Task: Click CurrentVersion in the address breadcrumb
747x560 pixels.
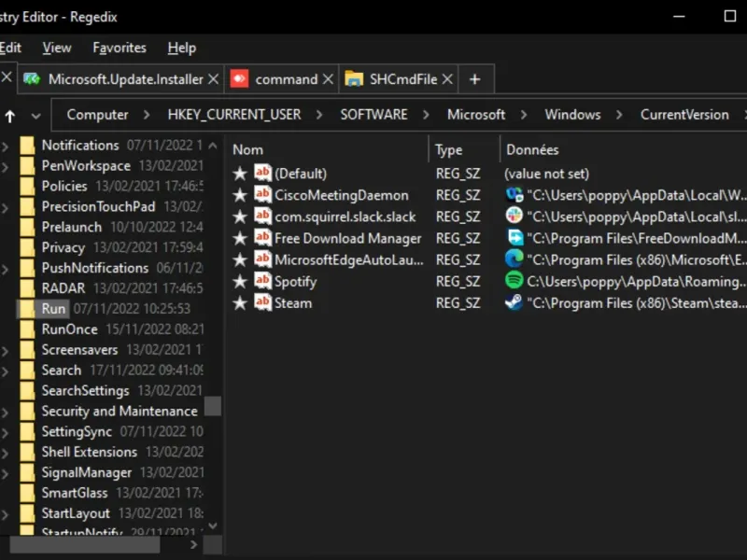Action: tap(684, 115)
